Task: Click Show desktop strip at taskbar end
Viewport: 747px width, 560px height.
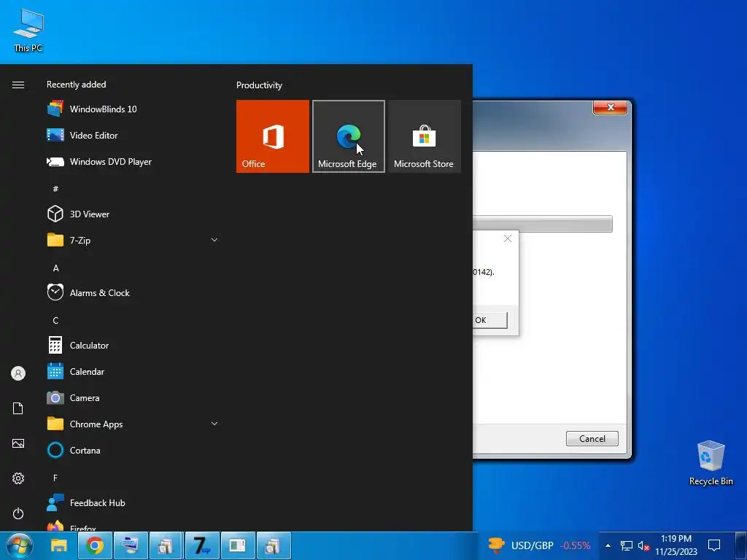Action: [x=741, y=545]
